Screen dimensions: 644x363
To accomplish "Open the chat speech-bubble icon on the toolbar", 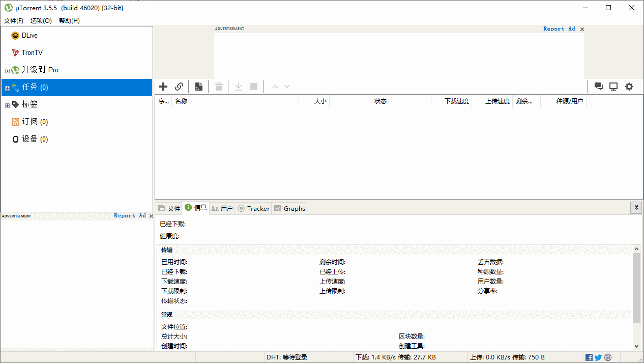I will [599, 86].
